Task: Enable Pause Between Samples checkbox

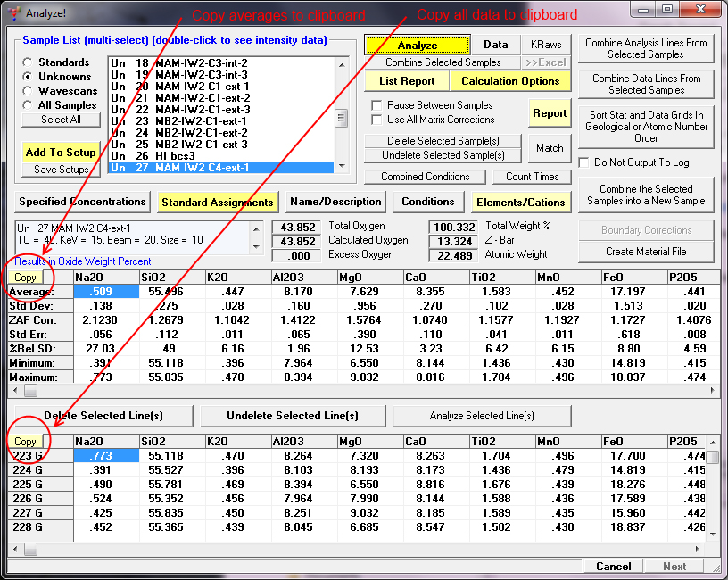Action: point(376,105)
